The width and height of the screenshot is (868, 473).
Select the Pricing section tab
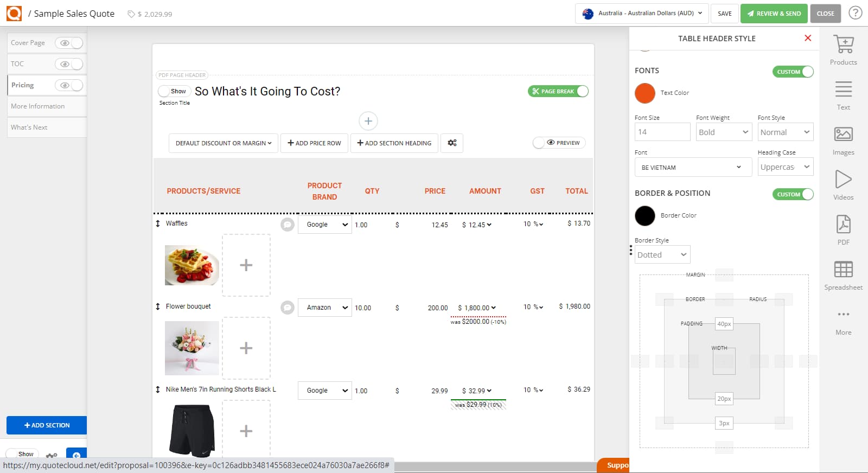tap(22, 85)
